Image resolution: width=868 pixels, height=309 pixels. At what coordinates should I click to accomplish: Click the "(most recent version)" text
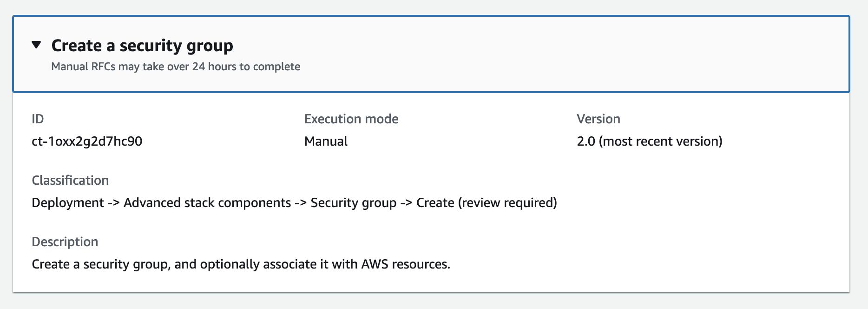tap(661, 141)
